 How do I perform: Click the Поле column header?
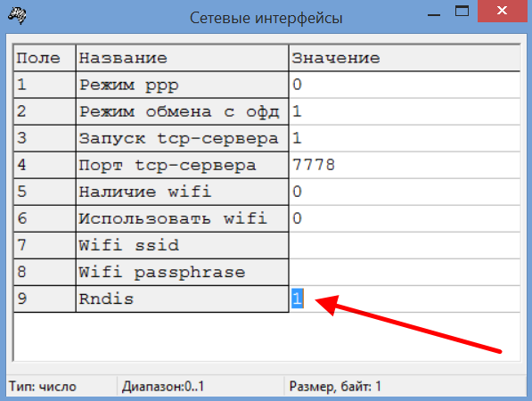point(45,58)
